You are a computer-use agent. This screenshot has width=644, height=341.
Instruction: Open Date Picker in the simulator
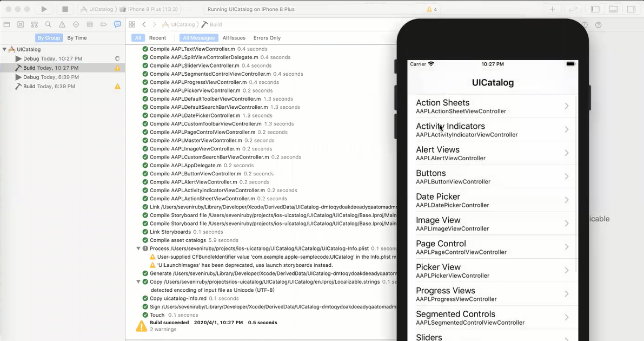(493, 200)
